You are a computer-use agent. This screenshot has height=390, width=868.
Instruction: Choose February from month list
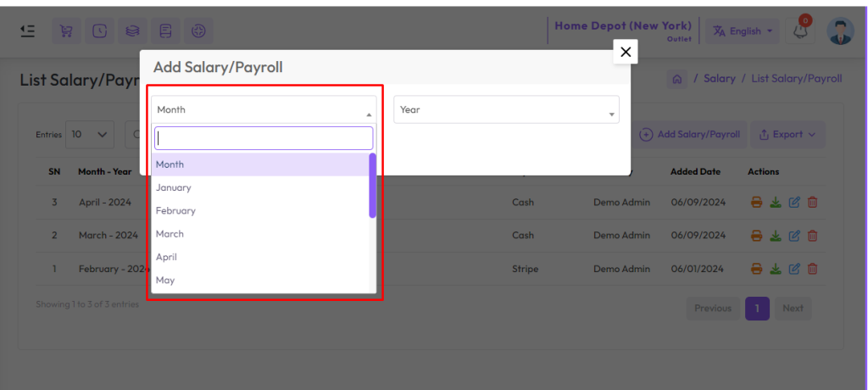tap(260, 211)
